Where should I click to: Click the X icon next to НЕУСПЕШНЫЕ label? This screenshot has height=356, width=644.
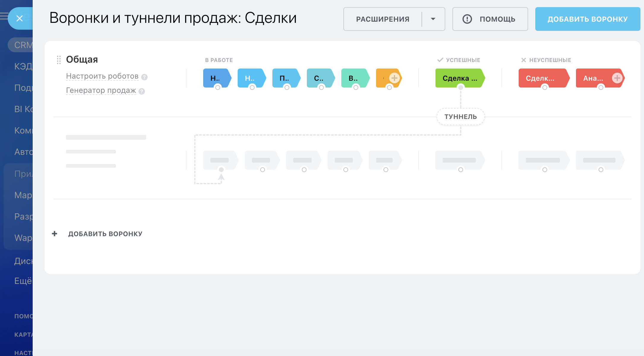click(524, 60)
